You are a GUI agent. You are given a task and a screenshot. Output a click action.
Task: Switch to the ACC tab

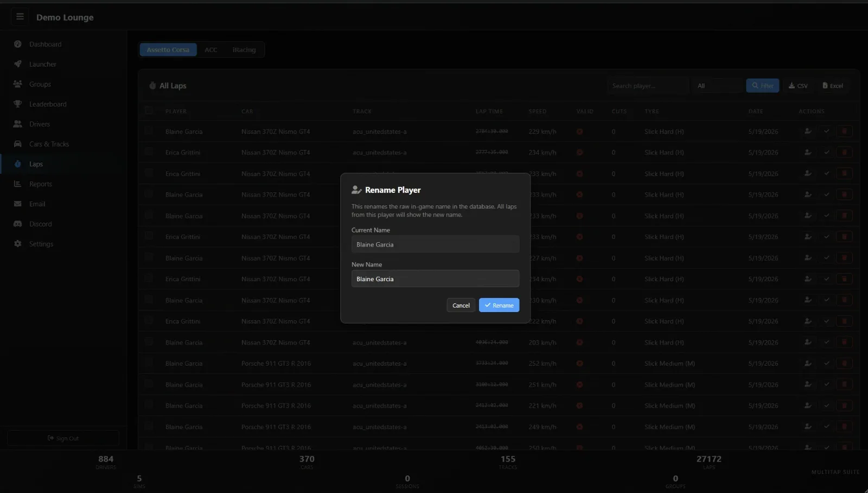[211, 49]
